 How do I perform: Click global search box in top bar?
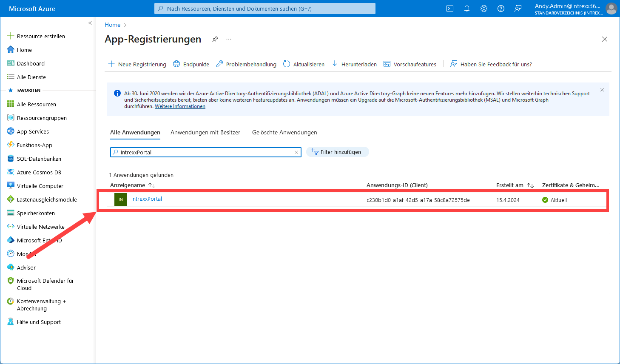(x=265, y=9)
